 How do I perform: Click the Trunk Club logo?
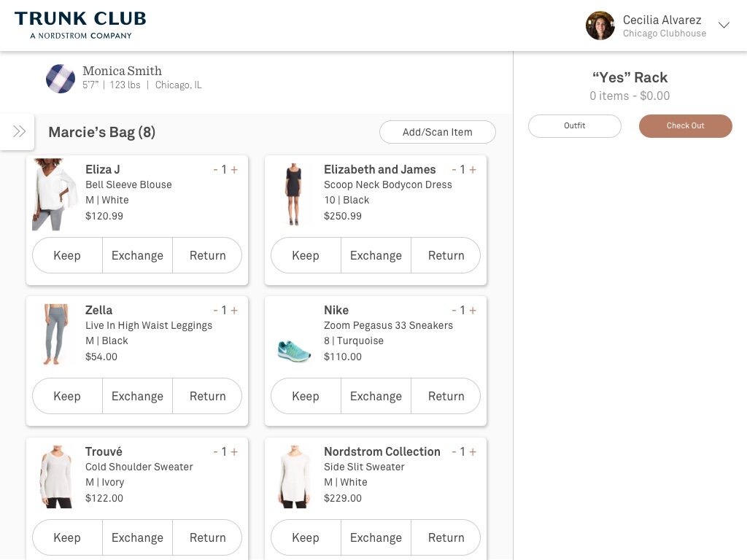80,26
